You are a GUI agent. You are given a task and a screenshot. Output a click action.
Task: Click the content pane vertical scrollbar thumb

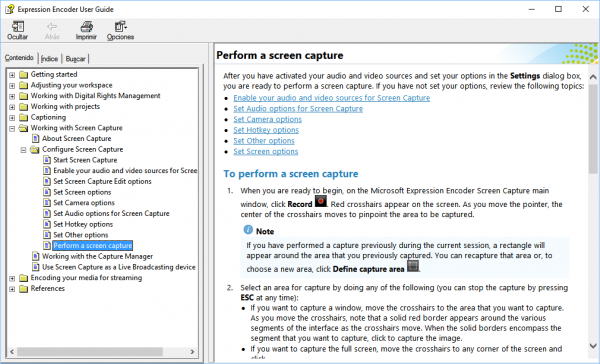[x=593, y=128]
